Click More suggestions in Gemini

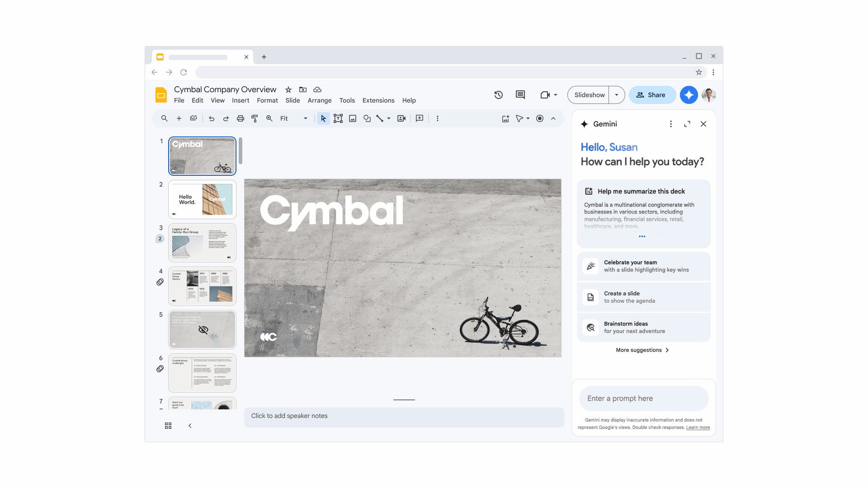point(643,350)
